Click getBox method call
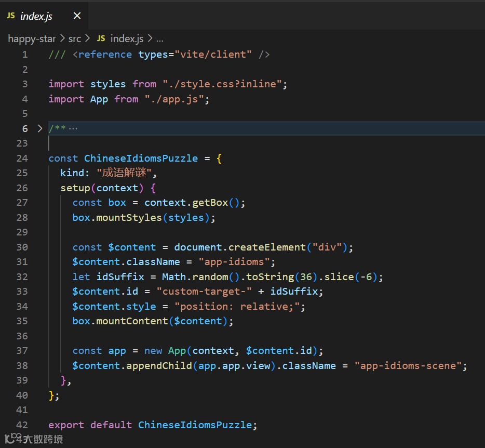This screenshot has width=485, height=448. point(210,203)
